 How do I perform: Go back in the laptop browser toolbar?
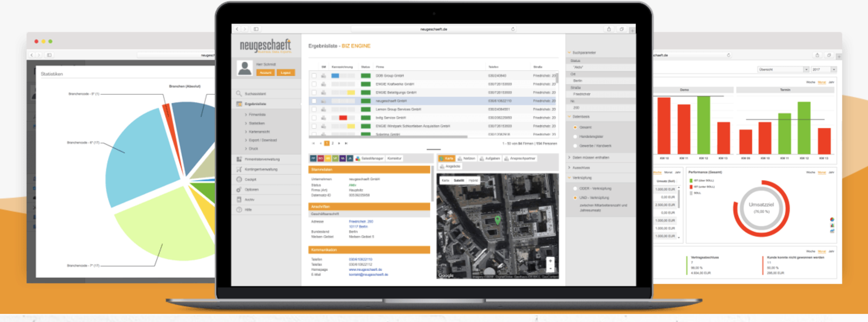click(237, 29)
